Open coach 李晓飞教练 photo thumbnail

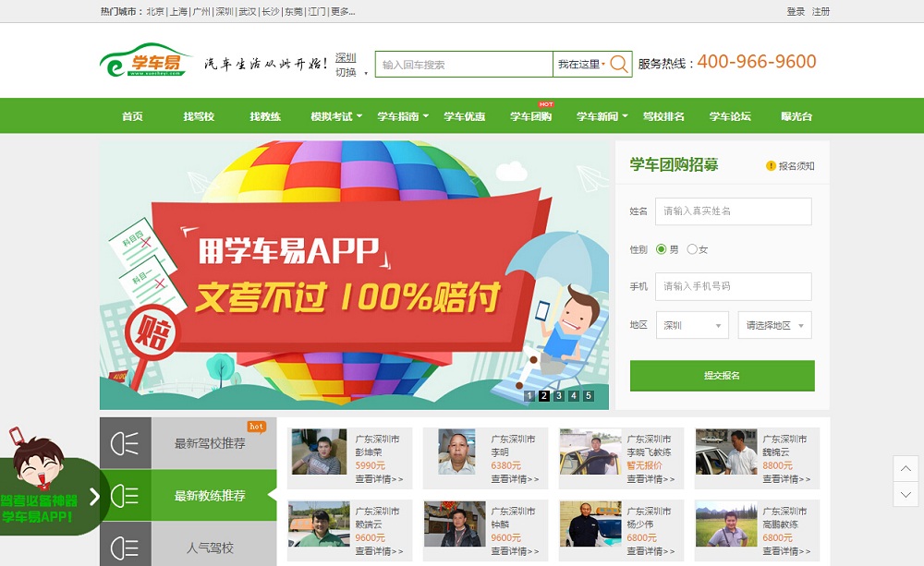click(x=590, y=452)
